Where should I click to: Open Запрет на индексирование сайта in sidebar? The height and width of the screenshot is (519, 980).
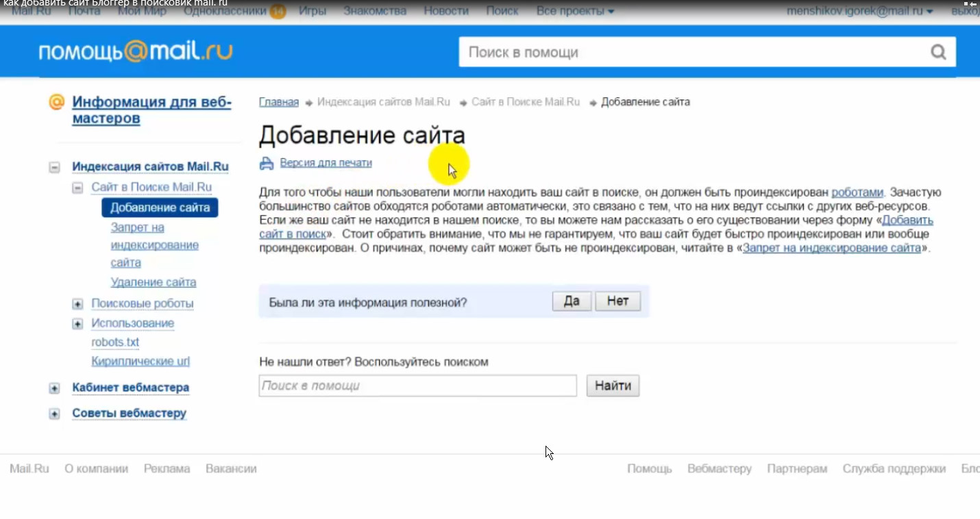pyautogui.click(x=155, y=245)
